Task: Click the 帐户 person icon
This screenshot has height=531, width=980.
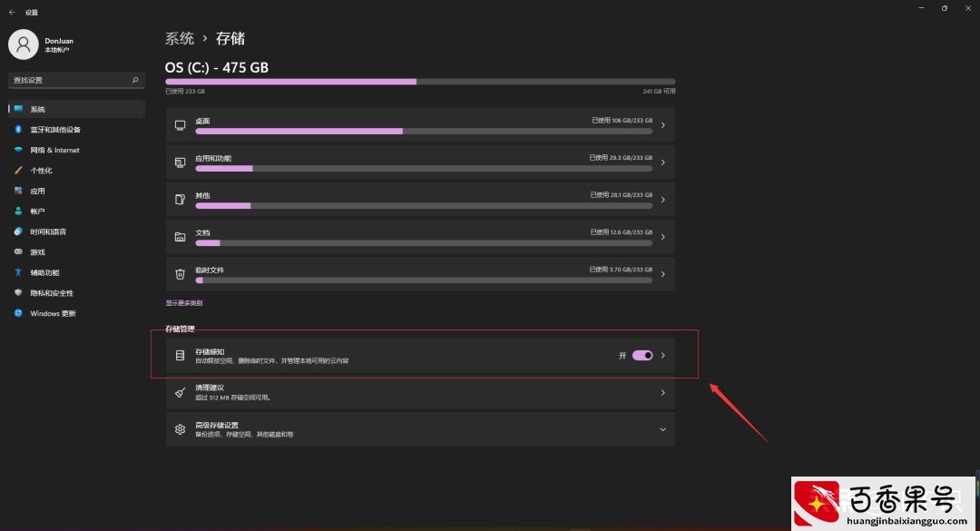Action: [18, 211]
